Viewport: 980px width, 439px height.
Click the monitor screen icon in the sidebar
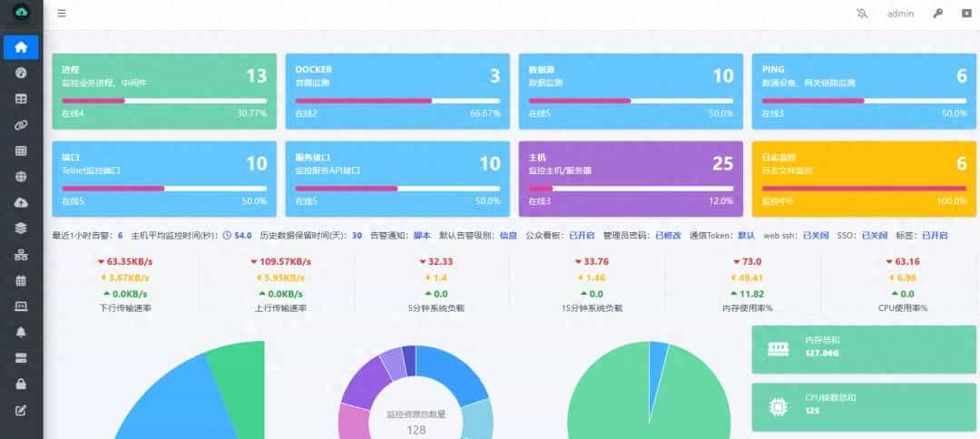coord(21,306)
